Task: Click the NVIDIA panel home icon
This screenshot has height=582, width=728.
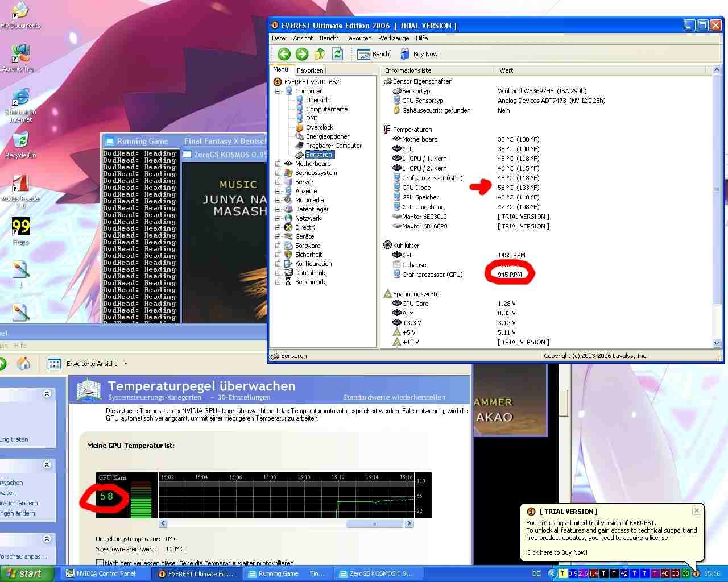Action: [x=23, y=364]
